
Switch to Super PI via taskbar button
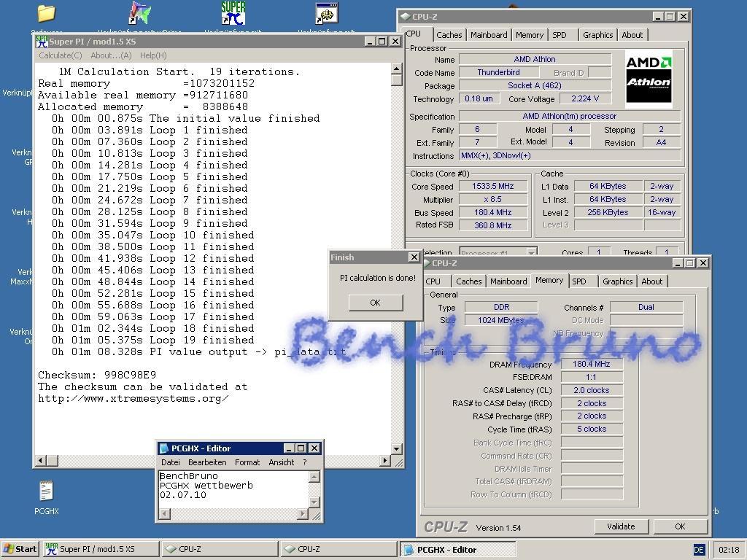coord(101,549)
